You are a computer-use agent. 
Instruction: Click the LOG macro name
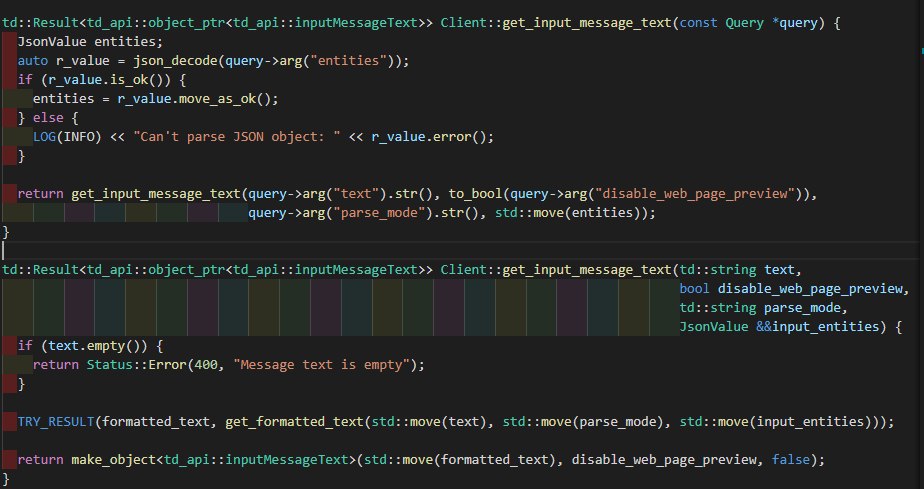pos(45,137)
